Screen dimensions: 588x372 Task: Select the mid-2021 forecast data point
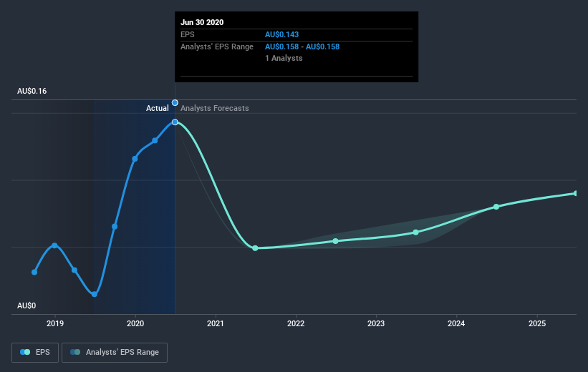coord(256,248)
